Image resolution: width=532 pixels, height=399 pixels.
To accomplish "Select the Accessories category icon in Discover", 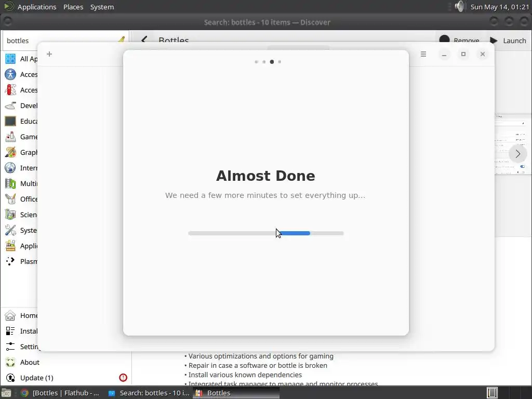I will coord(10,90).
